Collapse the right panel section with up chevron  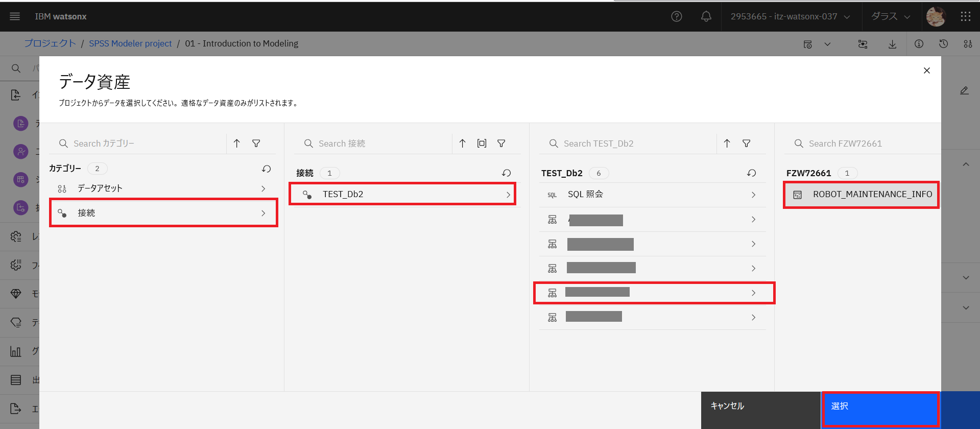tap(966, 164)
